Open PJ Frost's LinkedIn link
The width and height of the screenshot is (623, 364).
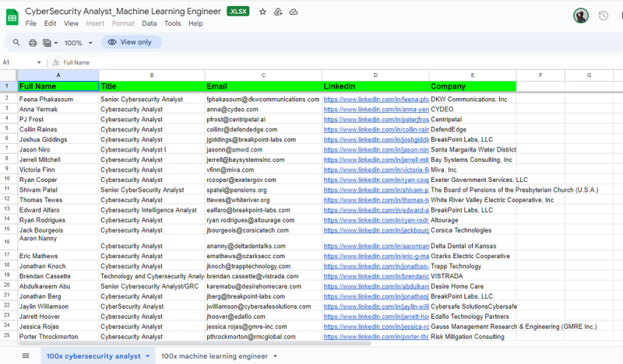376,119
